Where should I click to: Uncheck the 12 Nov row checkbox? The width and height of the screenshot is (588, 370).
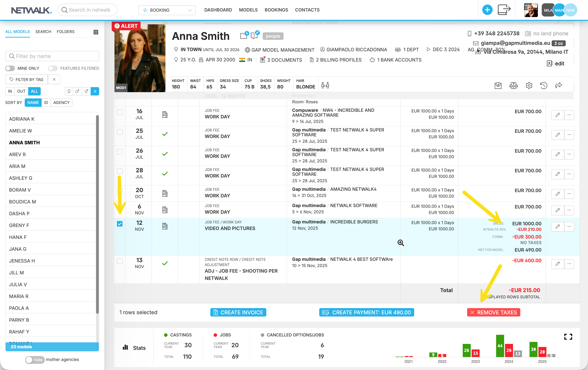pyautogui.click(x=120, y=224)
